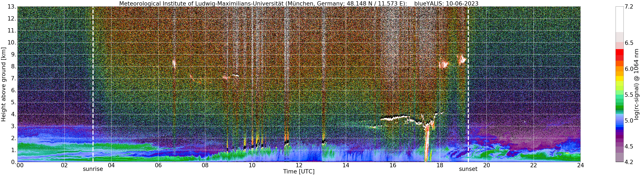Viewport: 644px width, 176px height.
Task: Click the y-axis tick label 7.
Action: point(13,79)
